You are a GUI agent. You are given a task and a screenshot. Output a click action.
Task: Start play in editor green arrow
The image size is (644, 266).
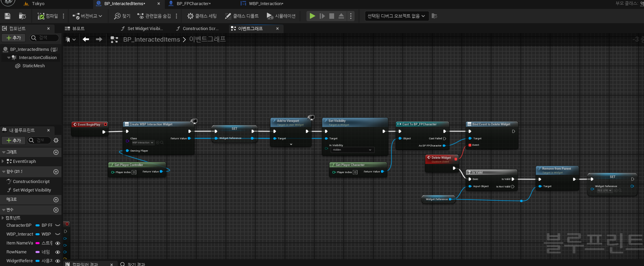[x=312, y=16]
